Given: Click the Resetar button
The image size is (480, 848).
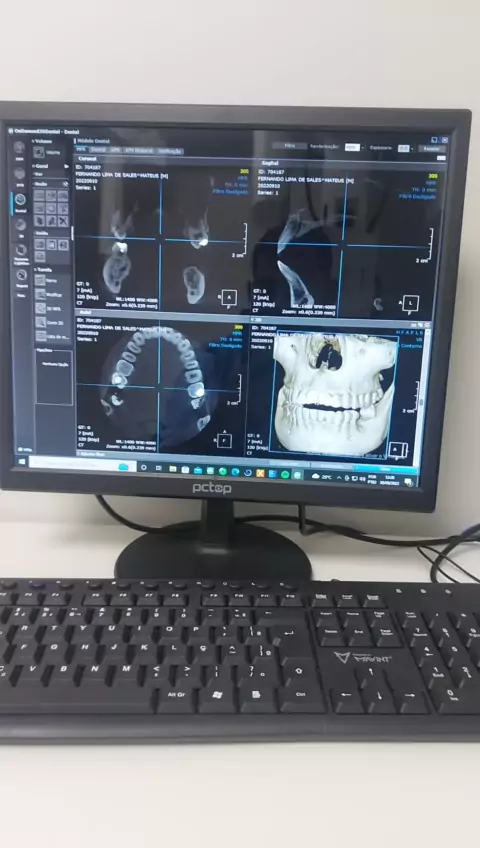Looking at the screenshot, I should tap(431, 148).
